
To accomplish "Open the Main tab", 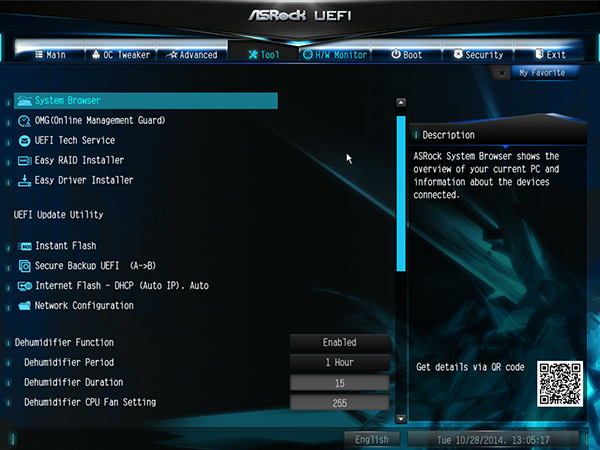I will pos(50,54).
